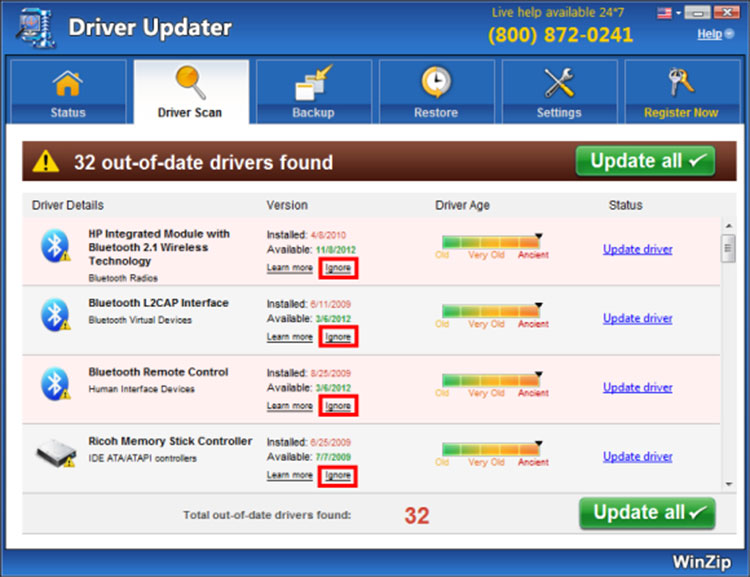Click the Human Interface Devices text
750x577 pixels.
pyautogui.click(x=142, y=389)
